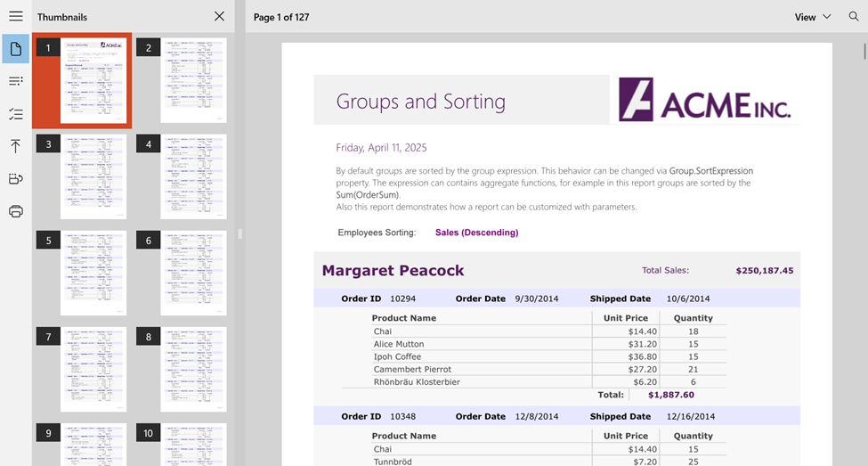Jump to page 6 thumbnail

193,273
